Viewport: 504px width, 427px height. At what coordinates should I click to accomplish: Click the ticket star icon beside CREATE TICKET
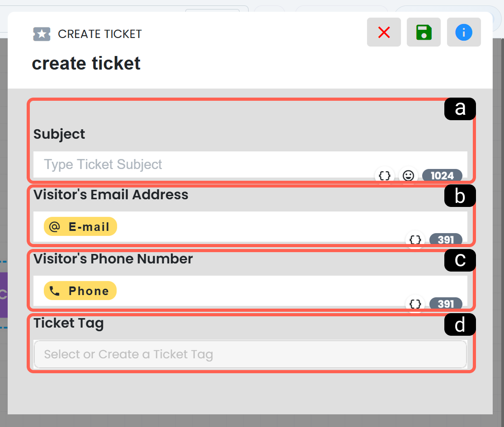coord(42,34)
